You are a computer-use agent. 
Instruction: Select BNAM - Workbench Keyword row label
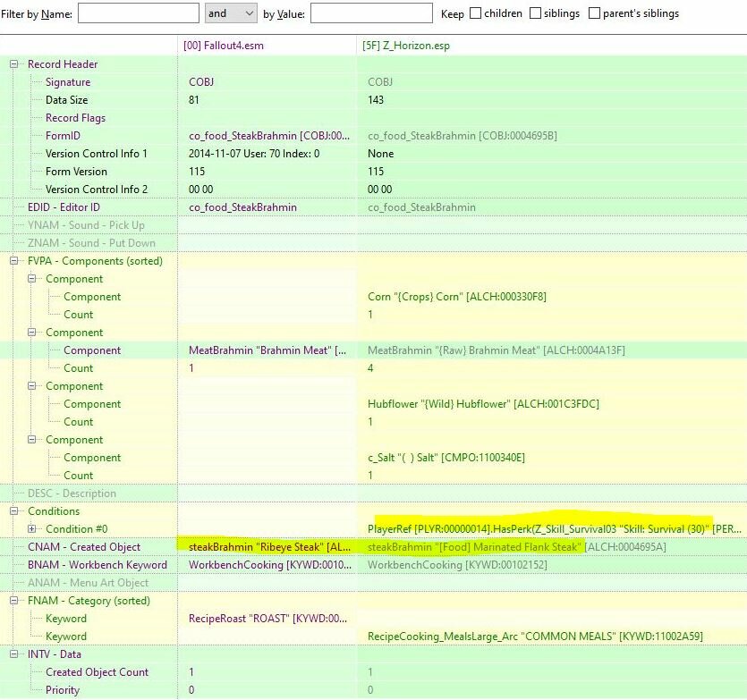[98, 565]
